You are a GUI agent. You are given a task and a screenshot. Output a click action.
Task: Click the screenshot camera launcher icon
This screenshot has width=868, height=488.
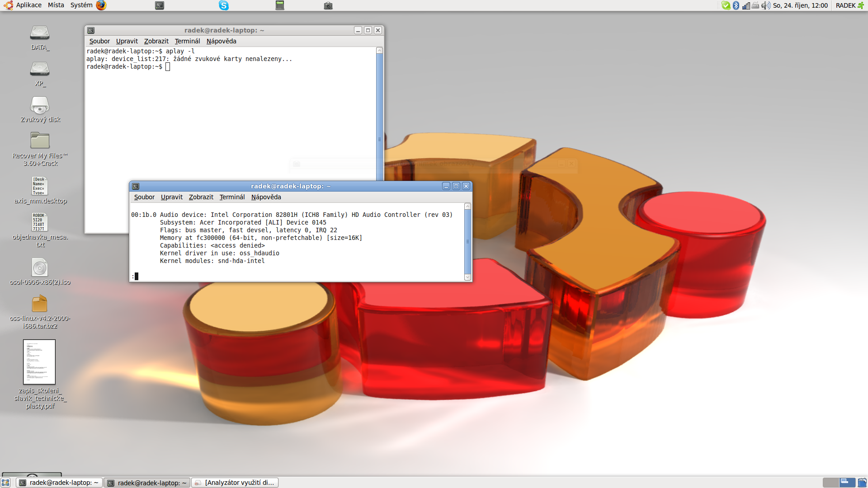(328, 5)
